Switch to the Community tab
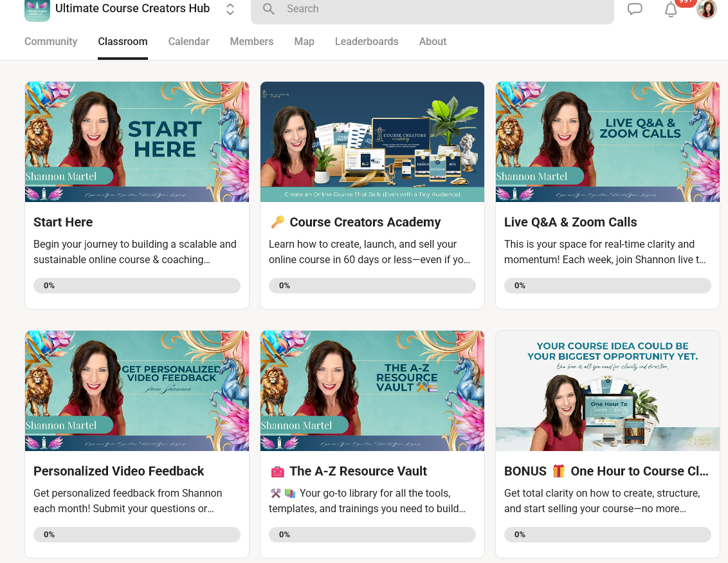This screenshot has width=728, height=563. [x=51, y=41]
